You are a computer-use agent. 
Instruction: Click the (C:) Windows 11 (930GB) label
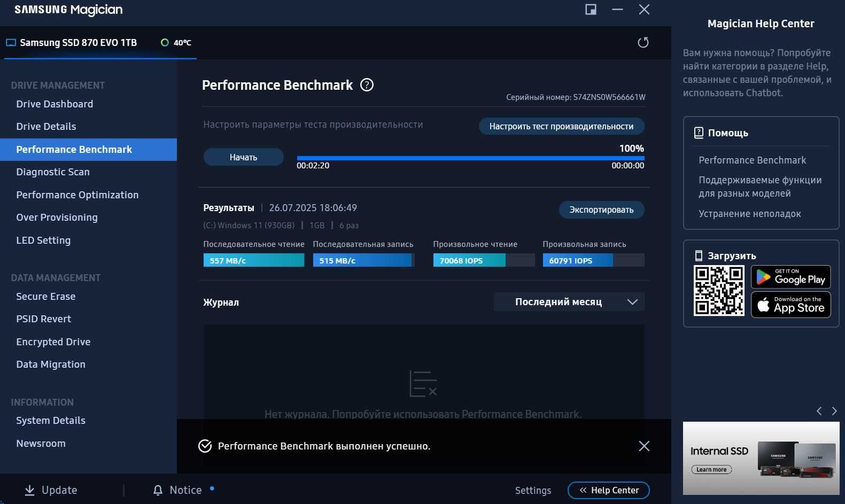249,226
